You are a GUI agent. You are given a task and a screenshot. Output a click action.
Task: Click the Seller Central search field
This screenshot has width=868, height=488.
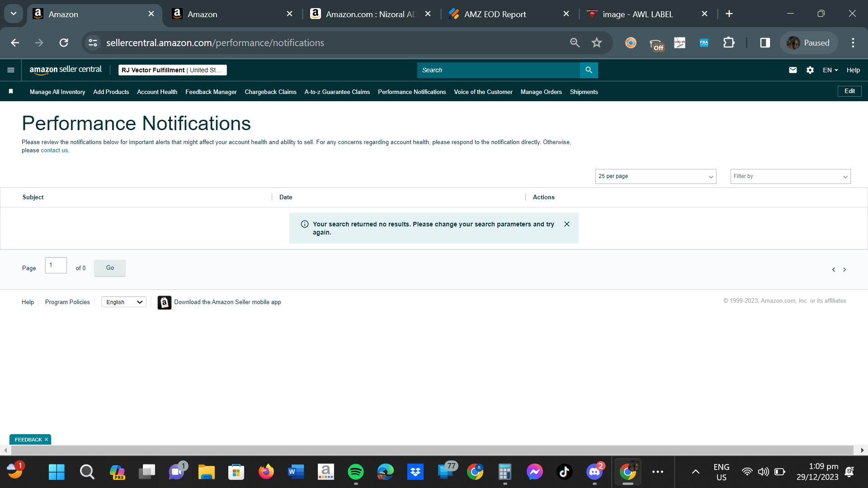click(x=498, y=70)
